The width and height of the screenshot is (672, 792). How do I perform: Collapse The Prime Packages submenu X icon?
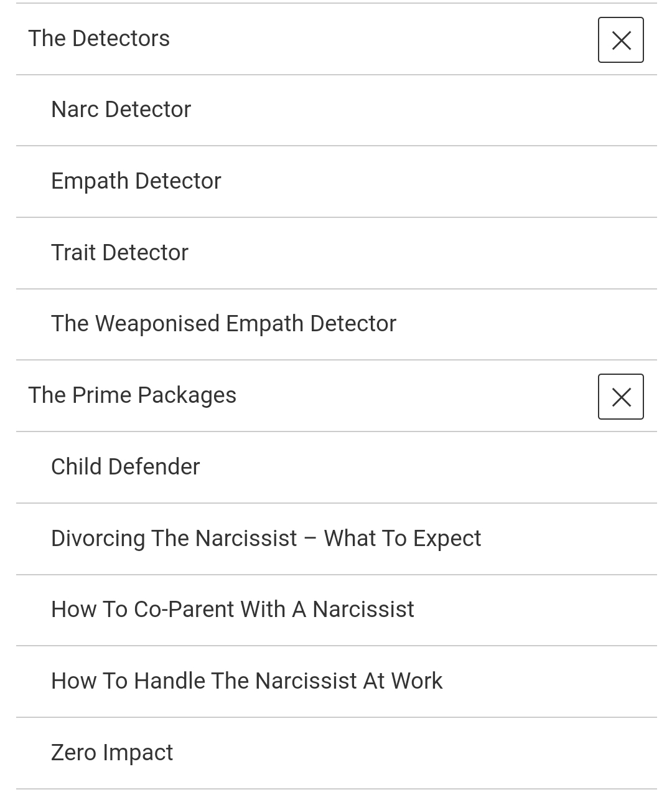pos(620,397)
